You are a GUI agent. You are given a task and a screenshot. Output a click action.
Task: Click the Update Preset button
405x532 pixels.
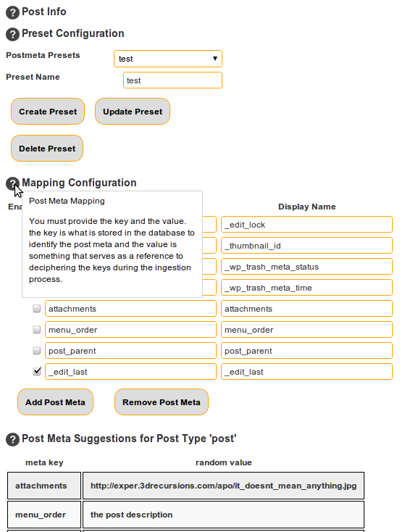click(133, 112)
